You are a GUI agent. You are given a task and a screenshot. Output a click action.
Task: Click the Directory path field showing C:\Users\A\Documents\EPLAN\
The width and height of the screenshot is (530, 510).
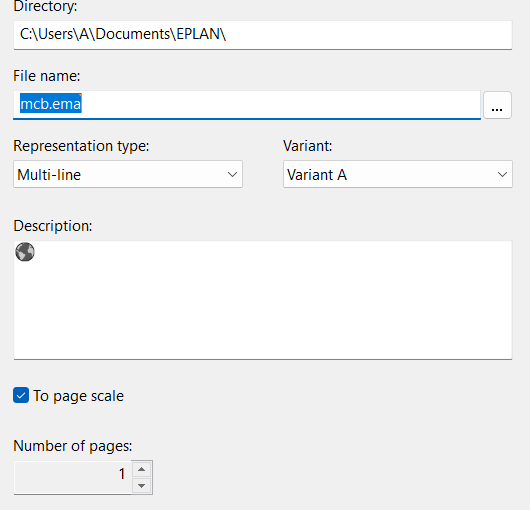(263, 35)
